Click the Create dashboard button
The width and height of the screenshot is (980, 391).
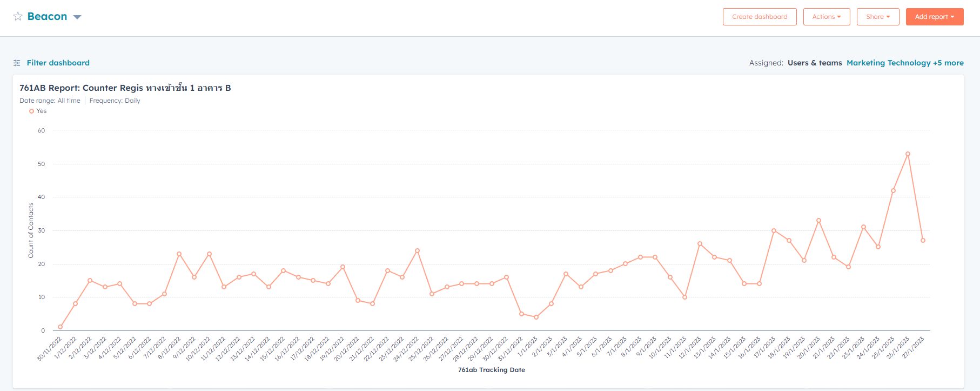(760, 17)
